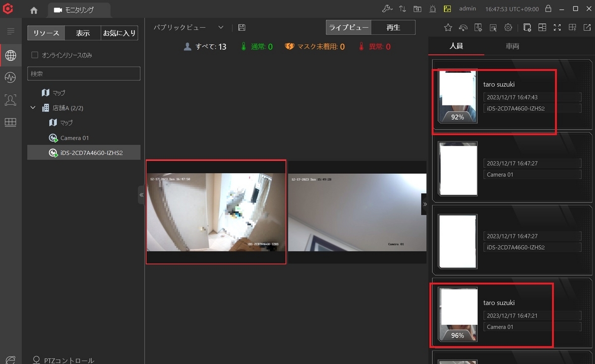Open the モニタリング tab
This screenshot has width=595, height=364.
(x=79, y=10)
